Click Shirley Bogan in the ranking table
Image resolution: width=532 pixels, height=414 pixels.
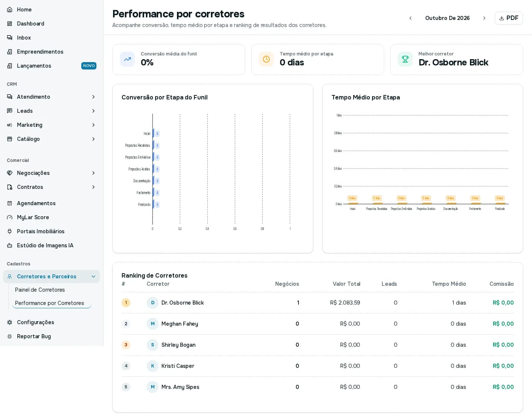pos(178,345)
